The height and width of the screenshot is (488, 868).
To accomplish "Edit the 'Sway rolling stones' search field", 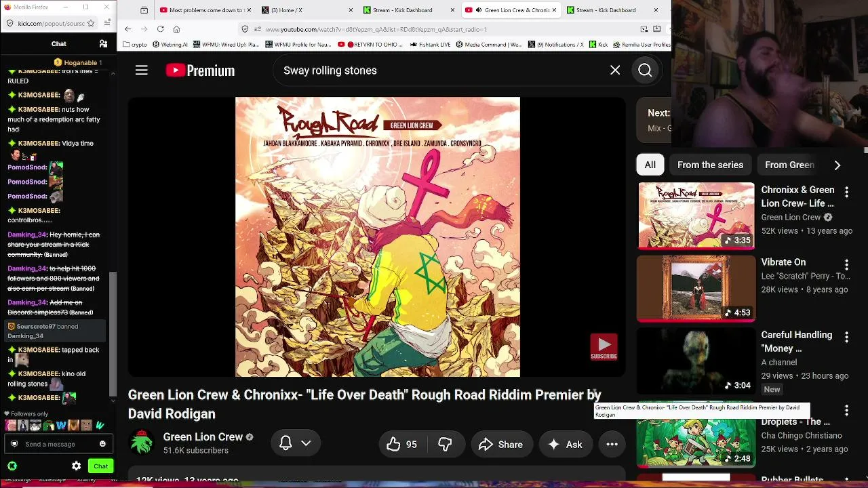I will (x=441, y=70).
